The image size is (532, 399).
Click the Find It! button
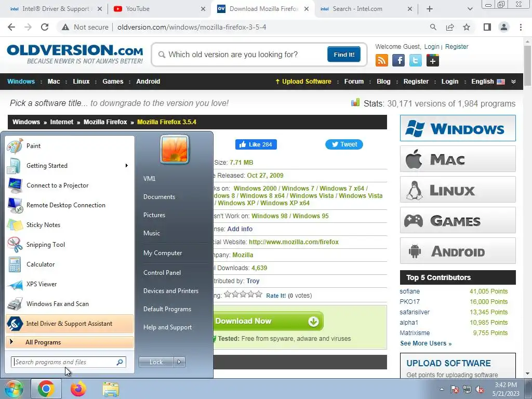(344, 54)
